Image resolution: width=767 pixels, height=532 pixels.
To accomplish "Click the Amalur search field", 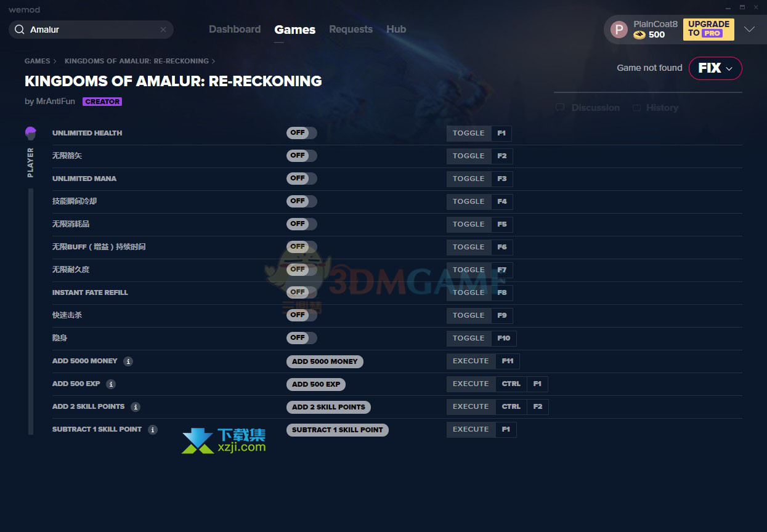I will (x=91, y=30).
